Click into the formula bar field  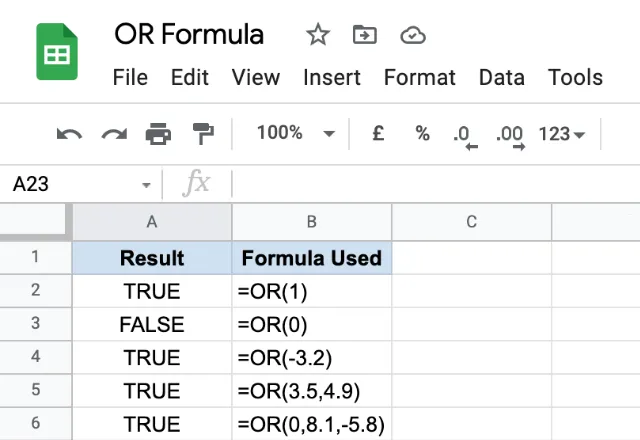436,184
